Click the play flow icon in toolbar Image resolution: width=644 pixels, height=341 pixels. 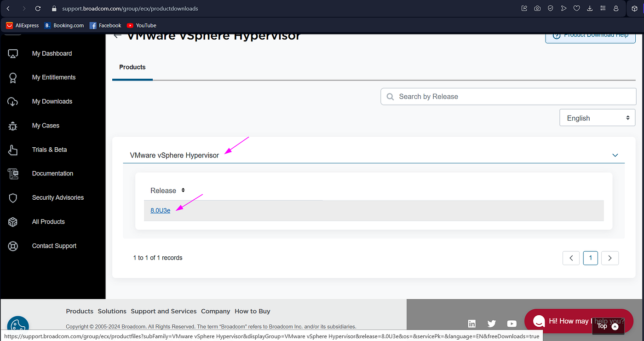[563, 8]
